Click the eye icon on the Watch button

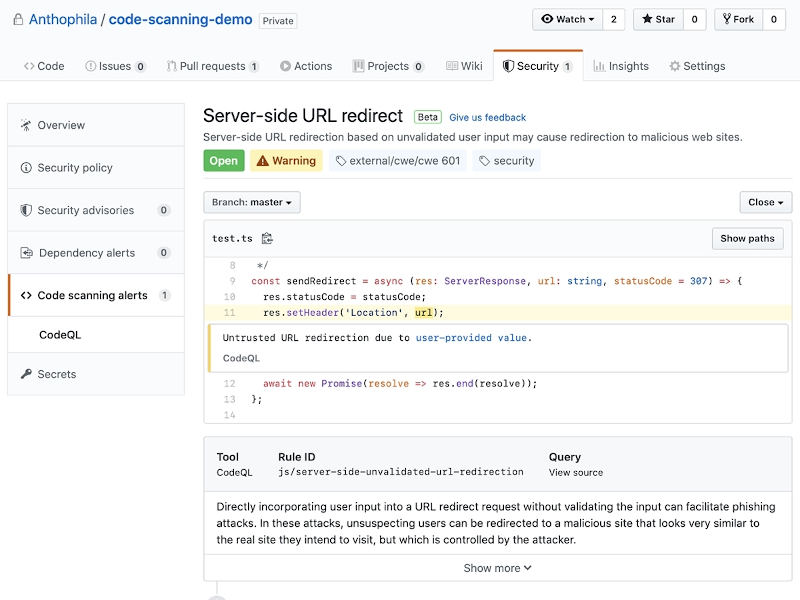pyautogui.click(x=547, y=19)
